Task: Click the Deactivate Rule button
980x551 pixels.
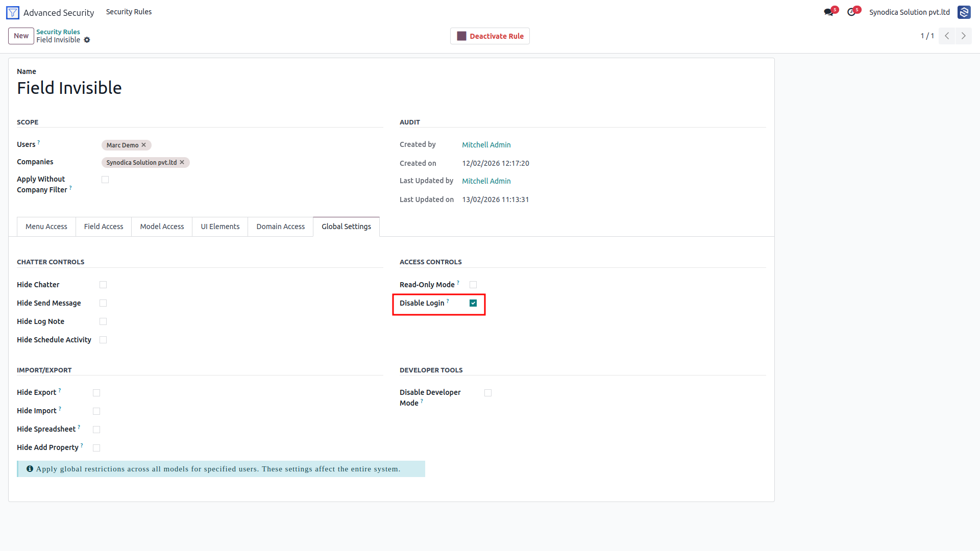Action: (x=490, y=36)
